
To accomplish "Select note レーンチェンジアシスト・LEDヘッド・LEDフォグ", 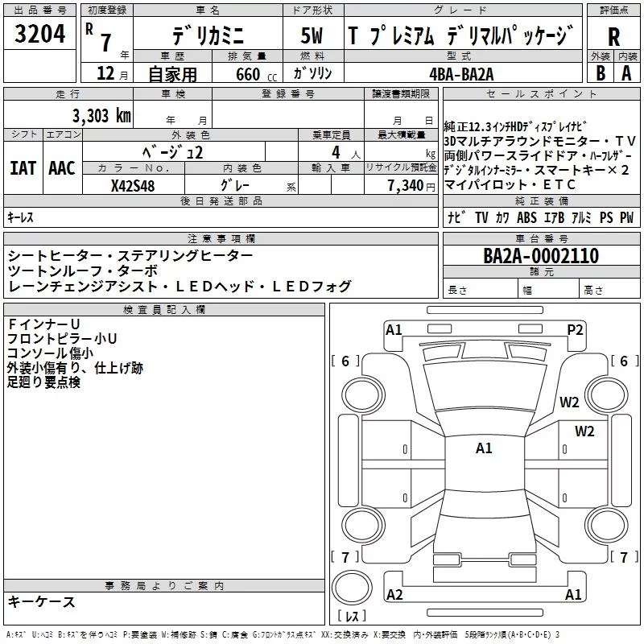I will click(x=180, y=287).
